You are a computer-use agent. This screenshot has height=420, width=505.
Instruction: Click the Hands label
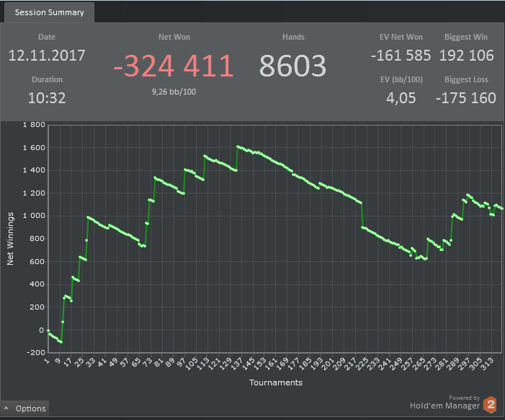[294, 37]
